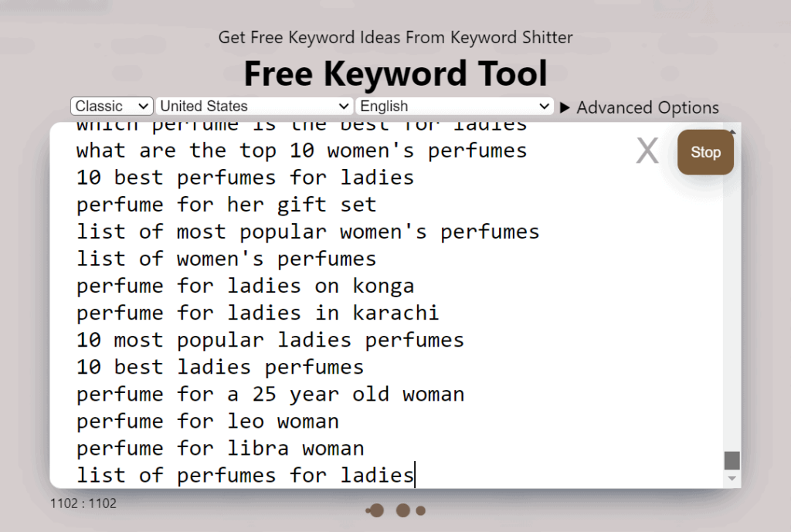Open the English language dropdown

click(453, 106)
